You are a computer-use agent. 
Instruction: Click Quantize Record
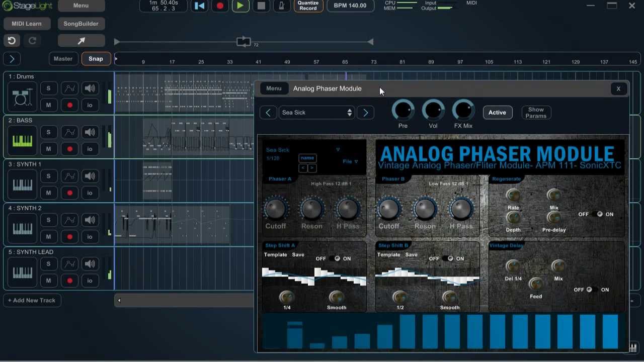(x=308, y=6)
